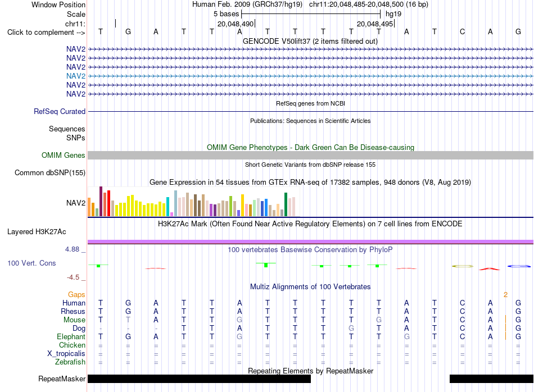The height and width of the screenshot is (392, 534).
Task: Click the gray OMIM Genes item bar
Action: pos(310,155)
